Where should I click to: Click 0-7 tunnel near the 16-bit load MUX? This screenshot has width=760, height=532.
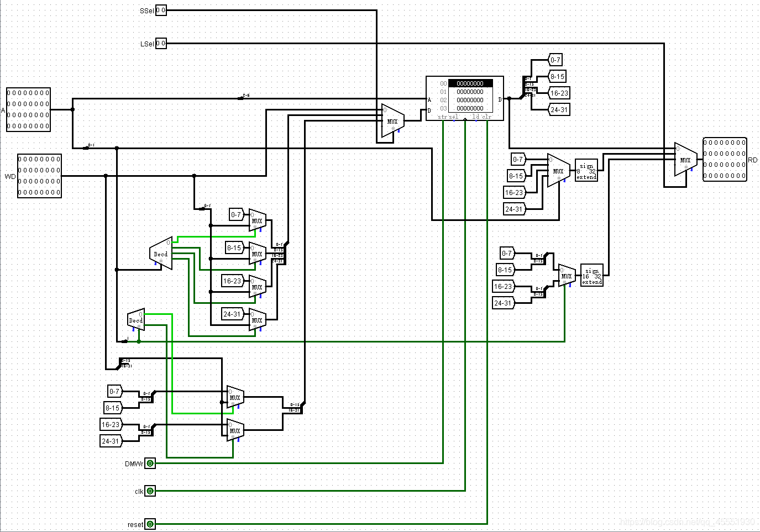point(507,253)
